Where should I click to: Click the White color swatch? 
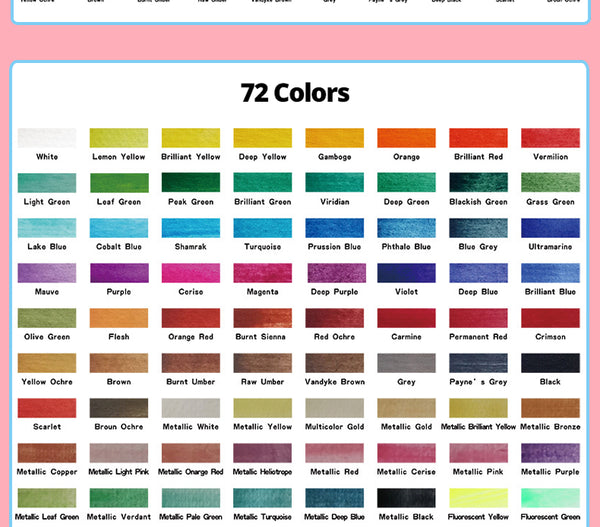pyautogui.click(x=47, y=138)
